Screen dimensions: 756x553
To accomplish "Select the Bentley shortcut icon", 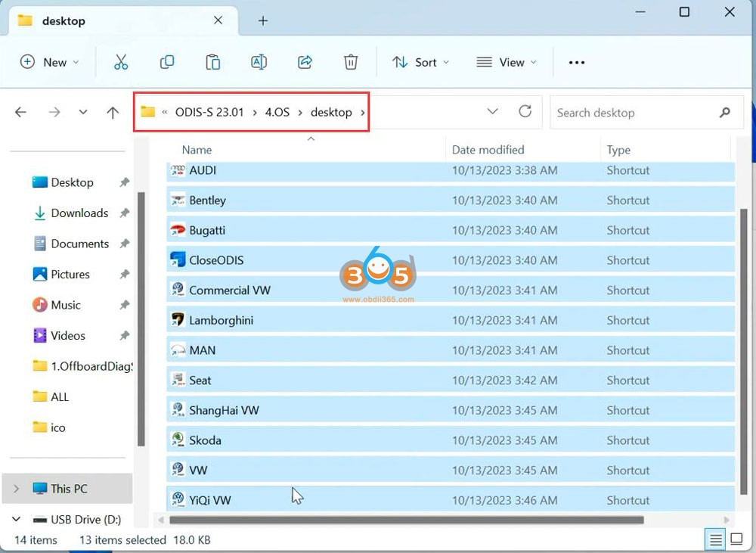I will pos(178,200).
